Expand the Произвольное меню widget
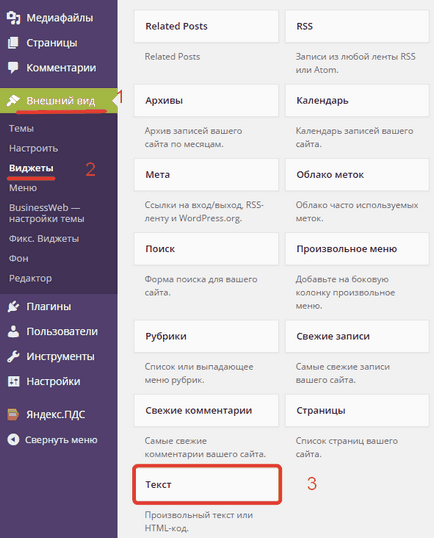The height and width of the screenshot is (538, 434). pos(357,249)
